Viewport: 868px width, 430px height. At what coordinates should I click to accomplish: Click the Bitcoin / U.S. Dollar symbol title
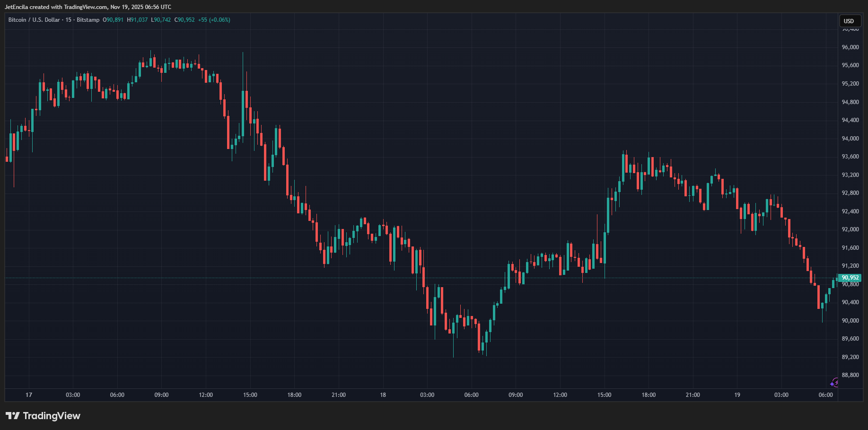pos(34,20)
